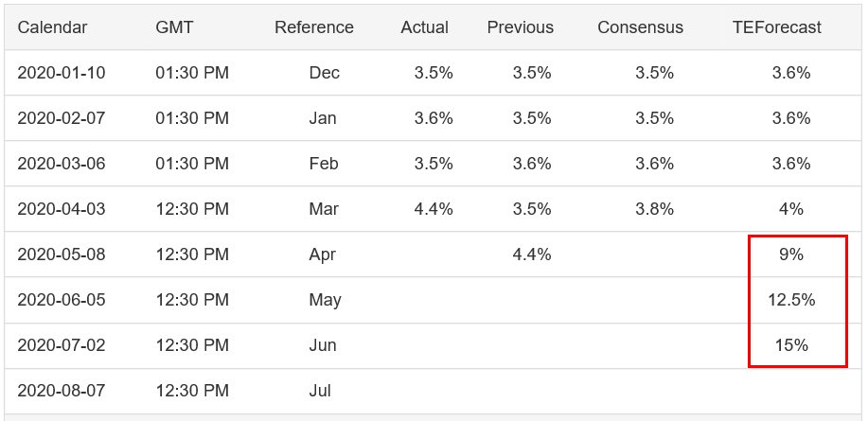Select the 15% forecast for Jun
The image size is (868, 421).
click(x=791, y=345)
